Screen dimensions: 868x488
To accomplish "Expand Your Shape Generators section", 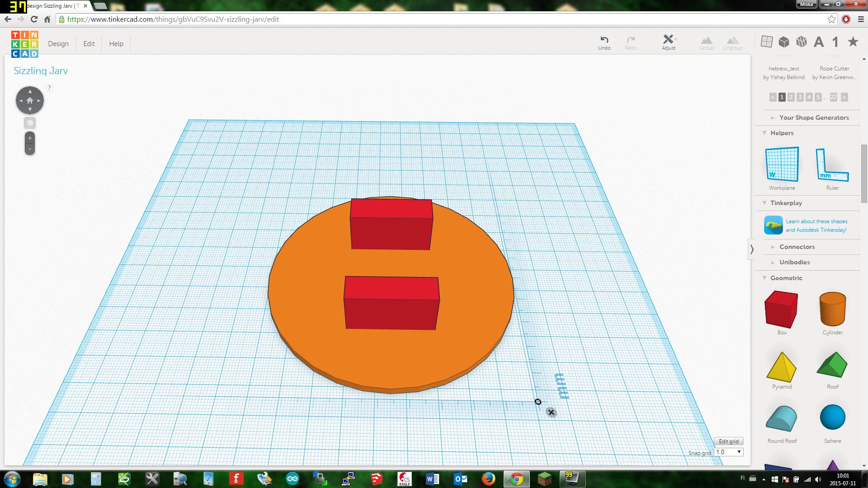I will point(813,117).
